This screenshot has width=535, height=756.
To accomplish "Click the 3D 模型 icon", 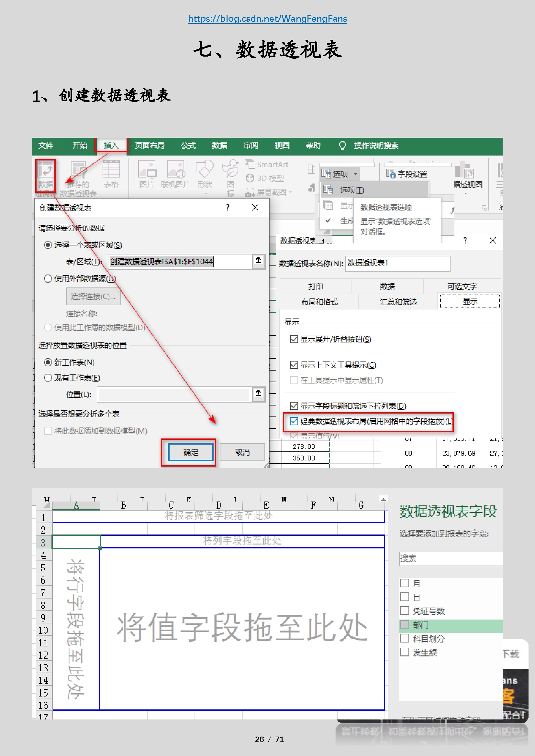I will click(x=265, y=178).
